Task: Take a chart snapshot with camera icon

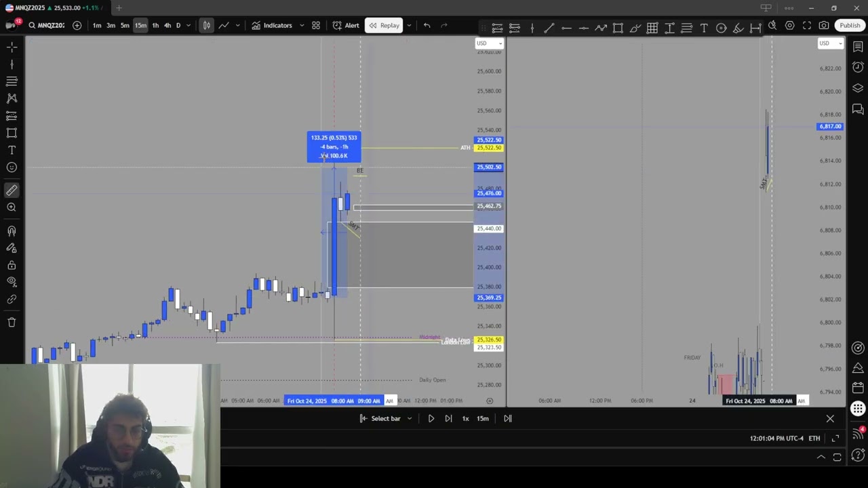Action: point(824,25)
